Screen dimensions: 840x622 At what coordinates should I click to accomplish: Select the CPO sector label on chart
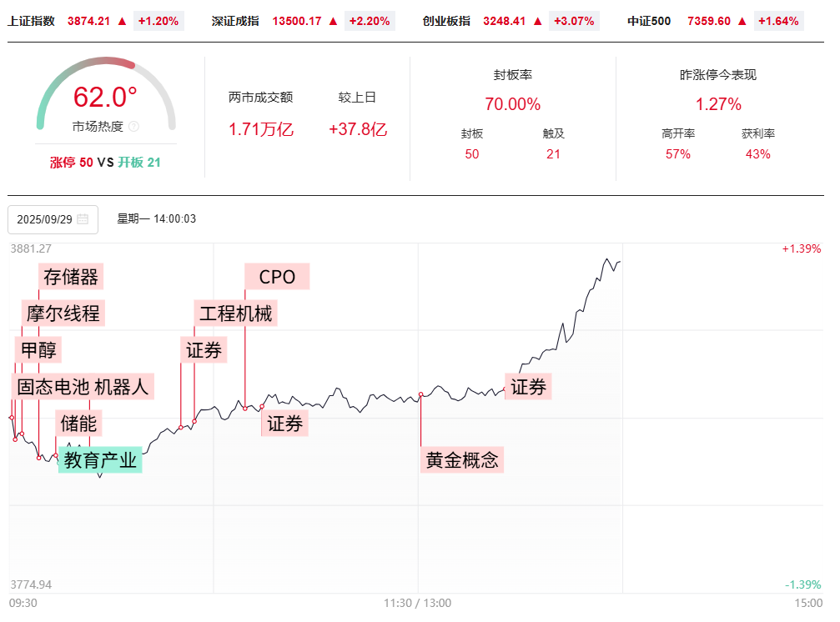[277, 276]
